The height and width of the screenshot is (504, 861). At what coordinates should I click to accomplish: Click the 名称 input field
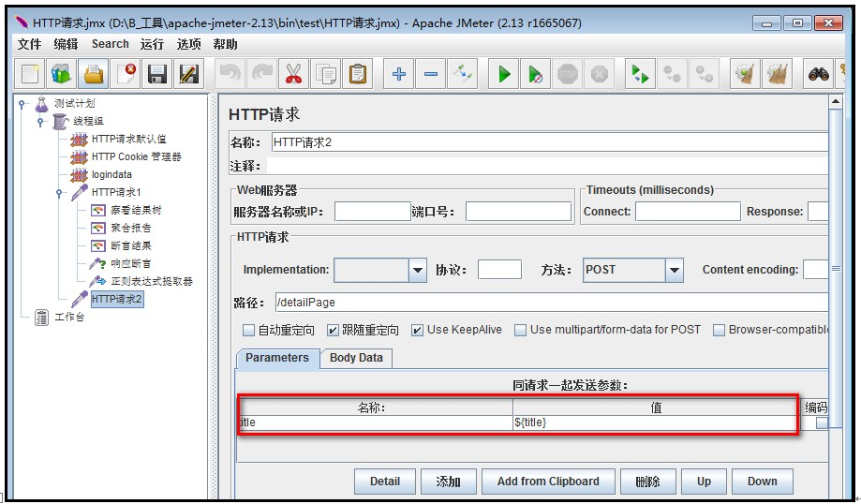pyautogui.click(x=550, y=142)
